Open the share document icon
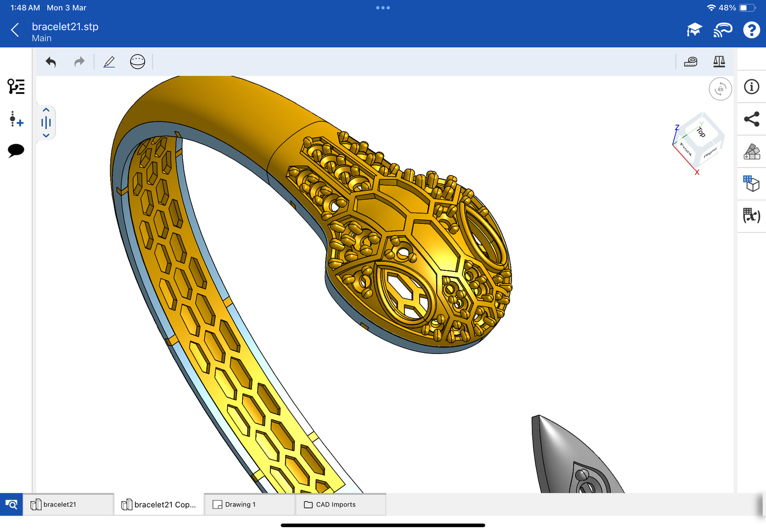Viewport: 766px width, 532px height. tap(752, 119)
